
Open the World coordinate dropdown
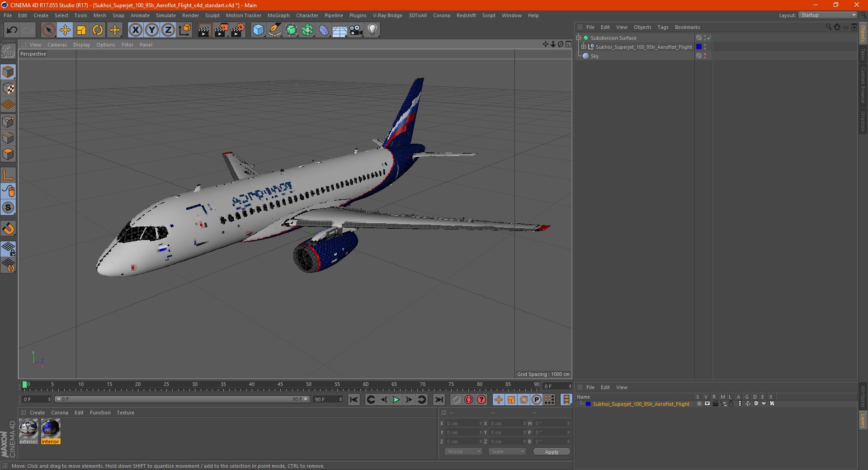(463, 451)
